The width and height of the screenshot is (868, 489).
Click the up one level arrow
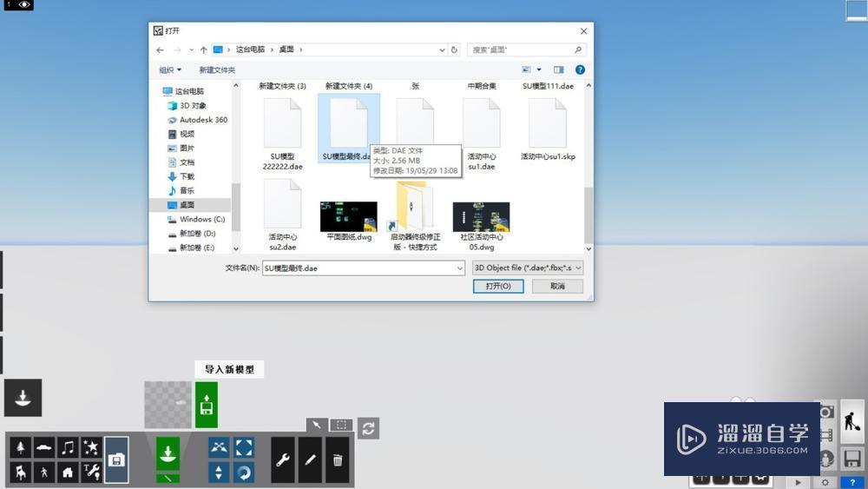(203, 50)
